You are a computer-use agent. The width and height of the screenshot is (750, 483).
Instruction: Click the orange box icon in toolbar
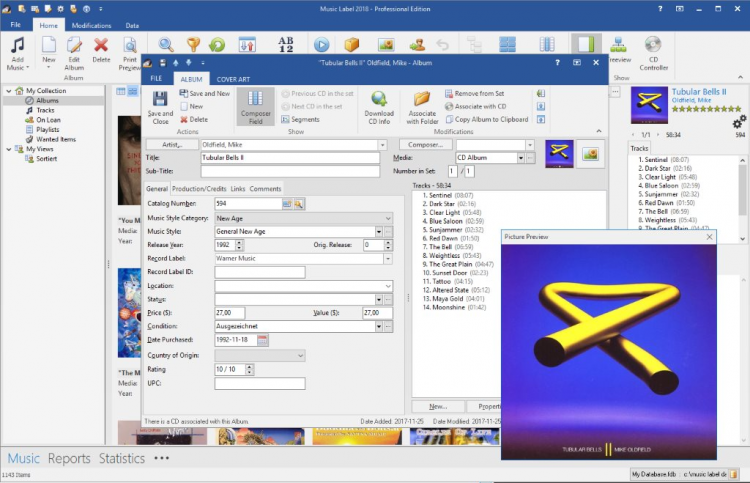352,44
